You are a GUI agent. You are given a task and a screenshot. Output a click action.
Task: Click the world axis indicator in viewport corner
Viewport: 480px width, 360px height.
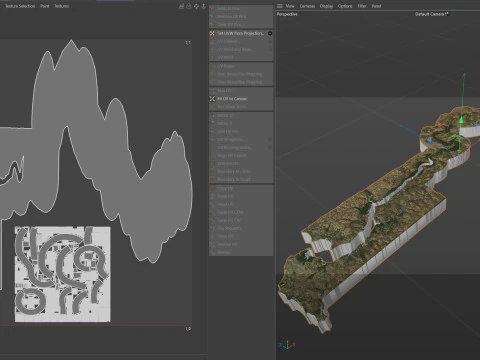coord(287,345)
